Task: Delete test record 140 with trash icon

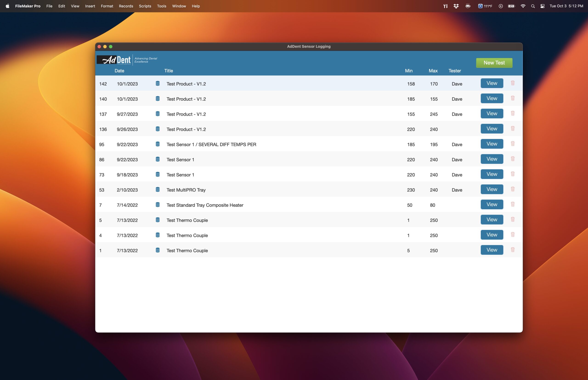Action: pyautogui.click(x=513, y=98)
